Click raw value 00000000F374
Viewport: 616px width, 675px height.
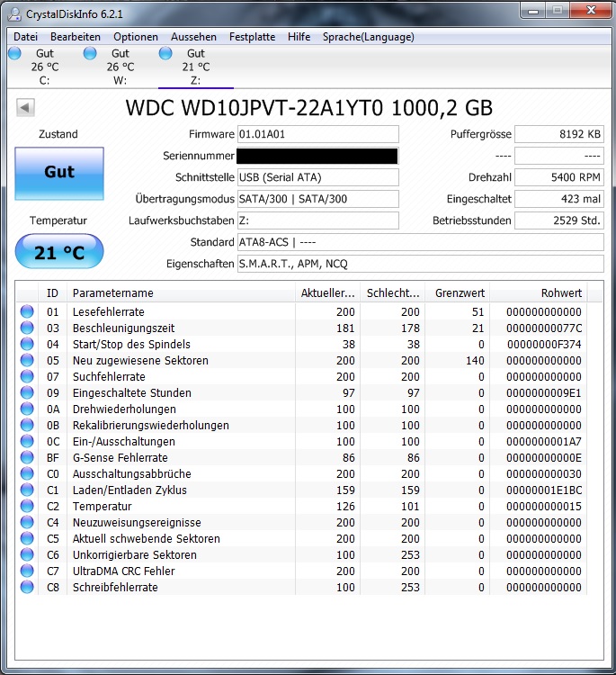pos(544,345)
